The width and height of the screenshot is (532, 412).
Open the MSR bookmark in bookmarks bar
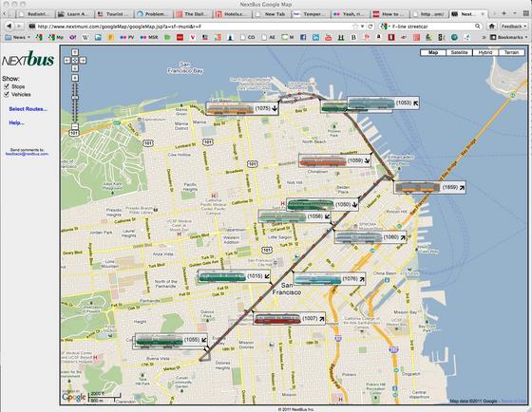click(x=149, y=37)
